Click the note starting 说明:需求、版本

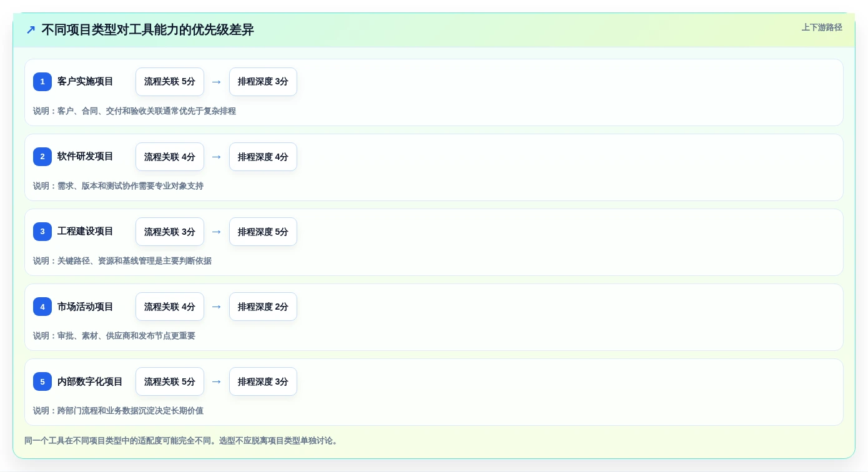(118, 186)
